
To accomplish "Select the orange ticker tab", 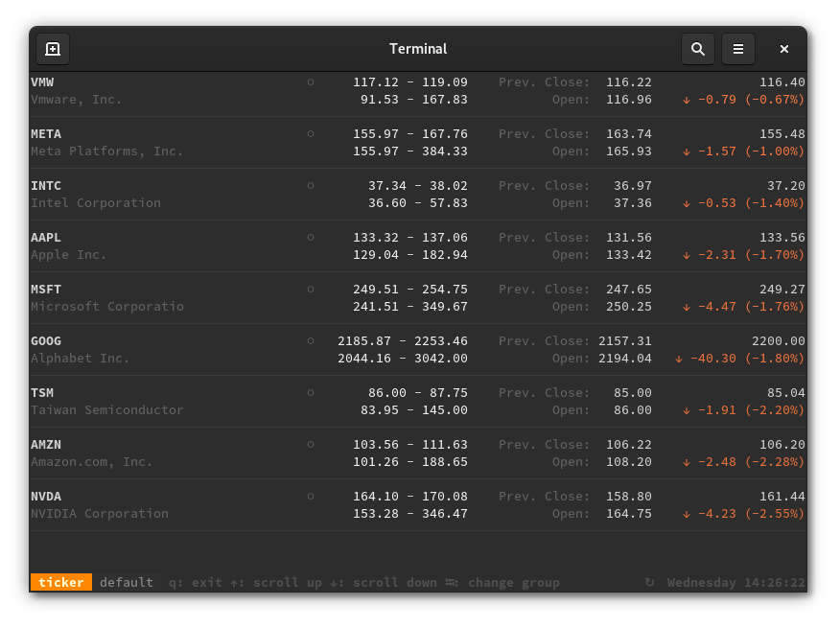I will tap(61, 582).
